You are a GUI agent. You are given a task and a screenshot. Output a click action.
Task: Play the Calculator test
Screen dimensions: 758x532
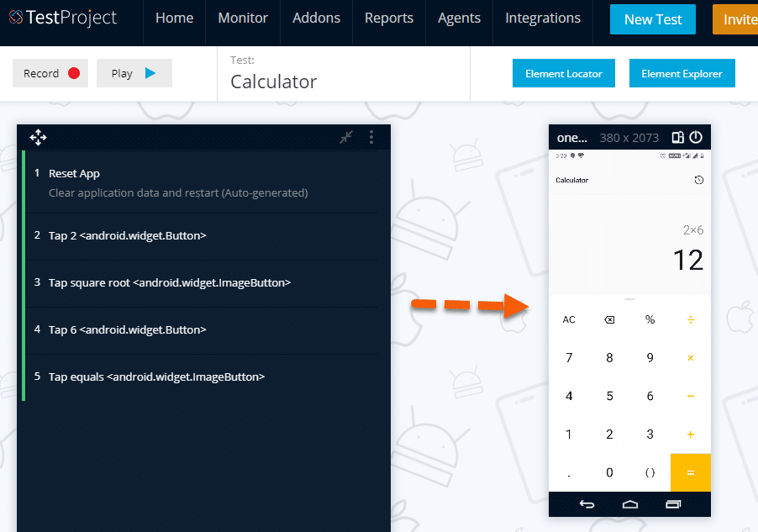[x=134, y=73]
